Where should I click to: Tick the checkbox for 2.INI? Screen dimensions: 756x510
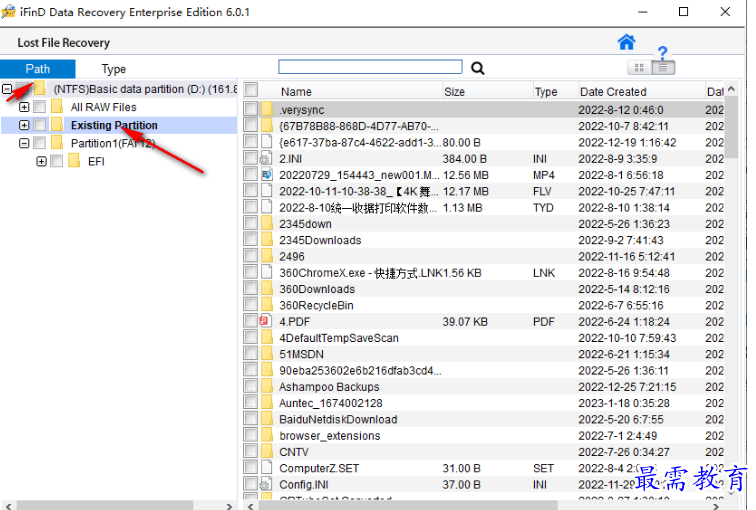pos(251,158)
